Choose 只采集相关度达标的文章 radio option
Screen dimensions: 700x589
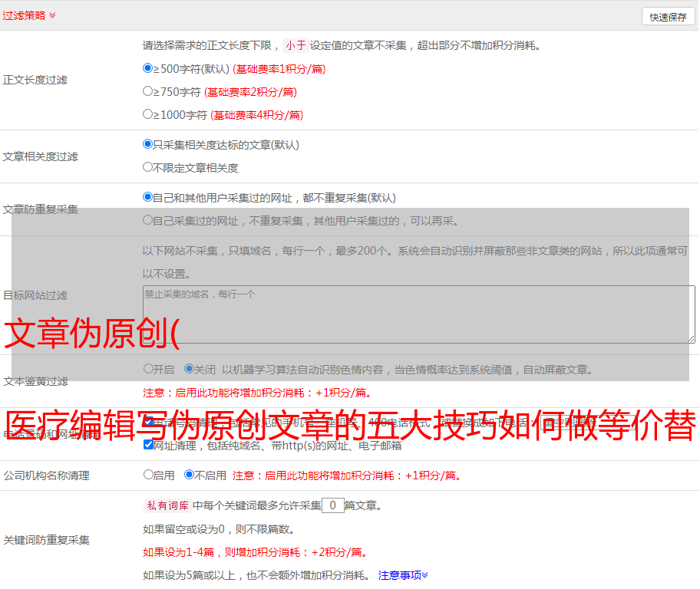148,144
